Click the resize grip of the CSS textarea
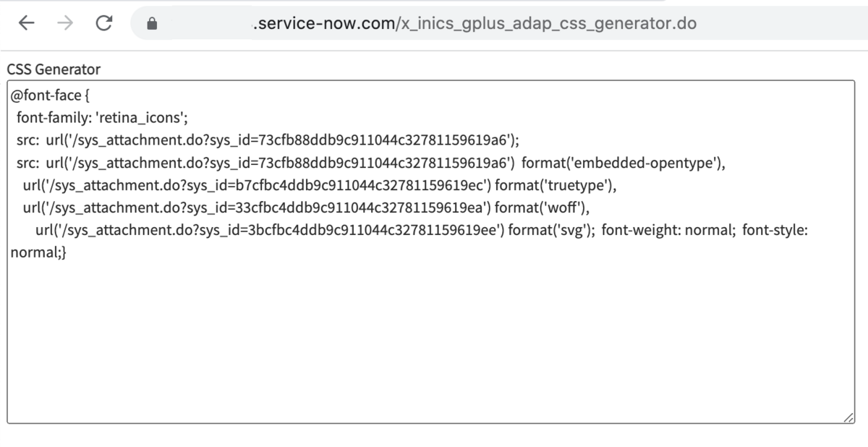 [x=848, y=418]
